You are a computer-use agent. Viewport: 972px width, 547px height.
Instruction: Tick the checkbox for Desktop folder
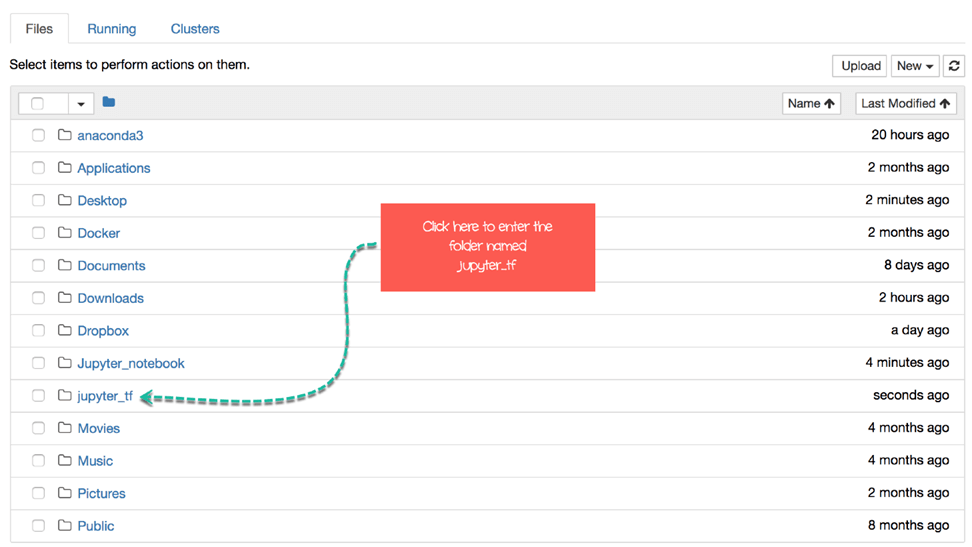tap(38, 201)
